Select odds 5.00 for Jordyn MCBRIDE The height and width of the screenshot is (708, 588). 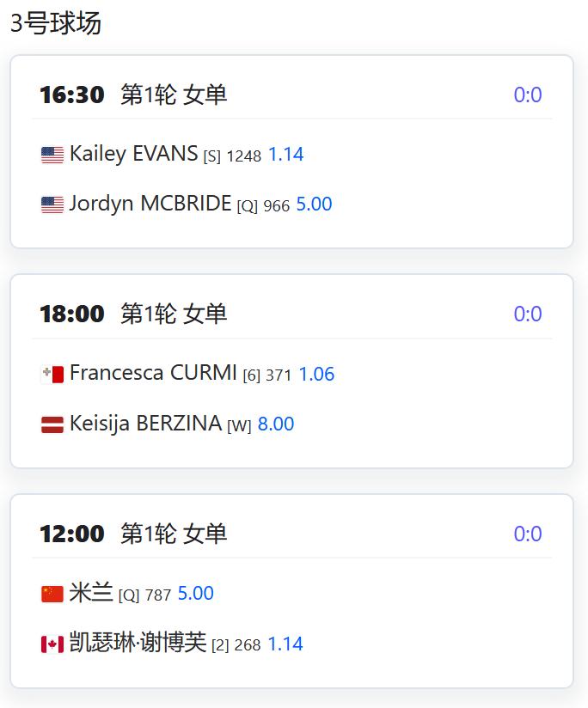point(314,204)
